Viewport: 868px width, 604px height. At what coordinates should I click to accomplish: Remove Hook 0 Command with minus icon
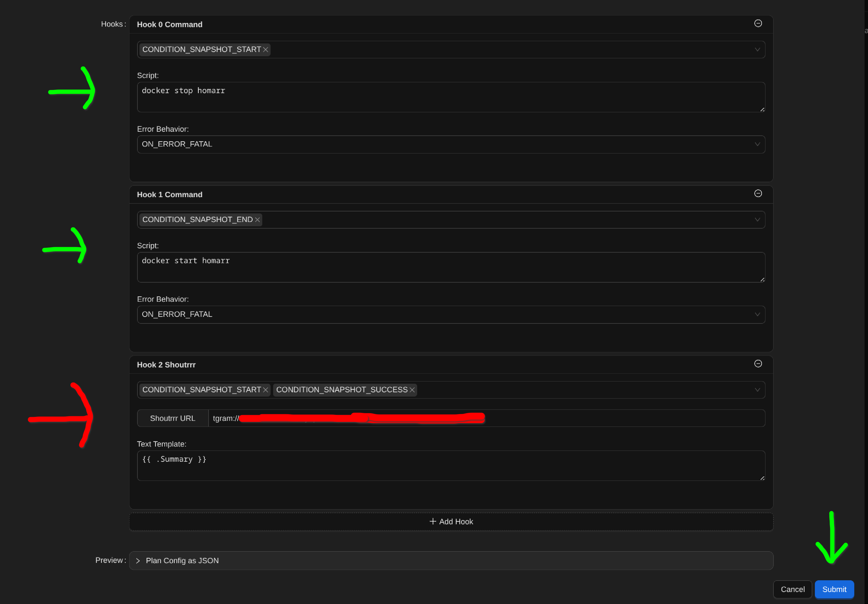tap(758, 23)
